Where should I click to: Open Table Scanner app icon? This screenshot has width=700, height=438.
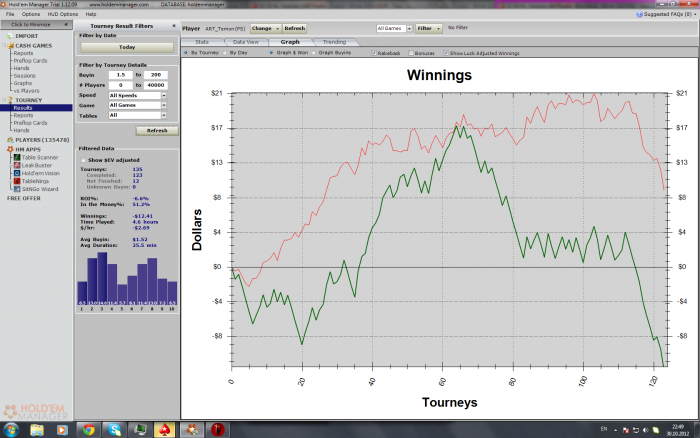click(17, 157)
